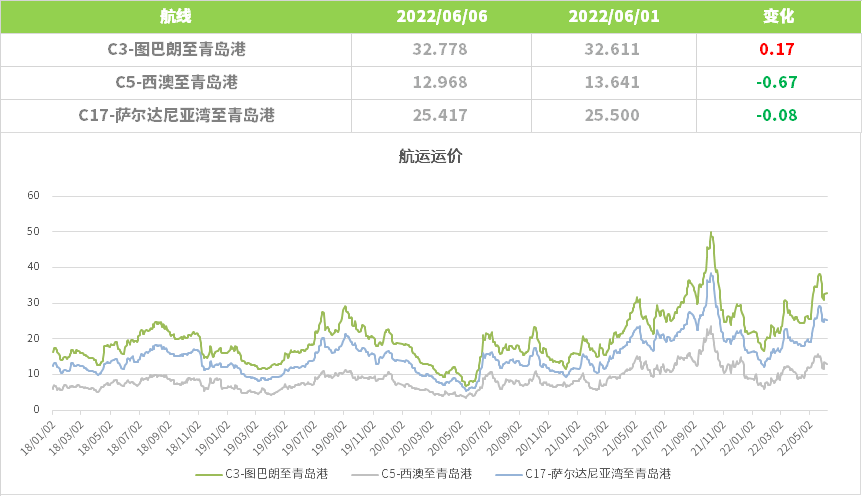Click the 2022/06/01 column header
The height and width of the screenshot is (496, 862).
614,16
